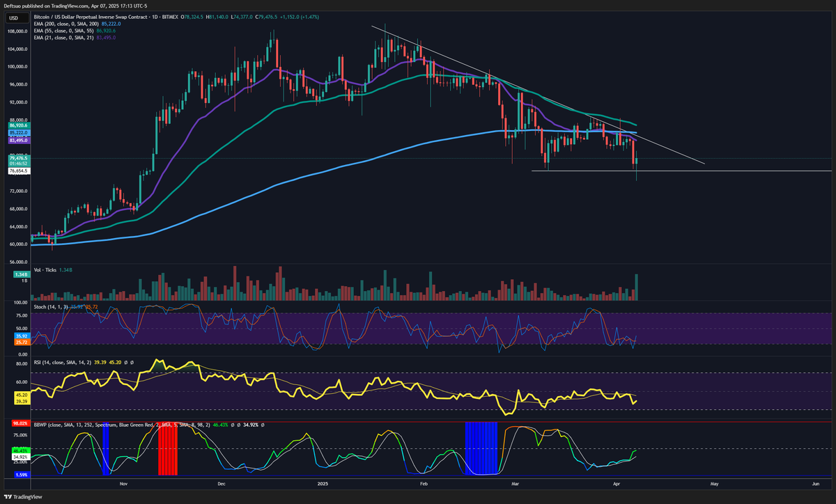Click the 85,222.0 EMA 200 axis label
Image resolution: width=836 pixels, height=504 pixels.
pos(18,132)
